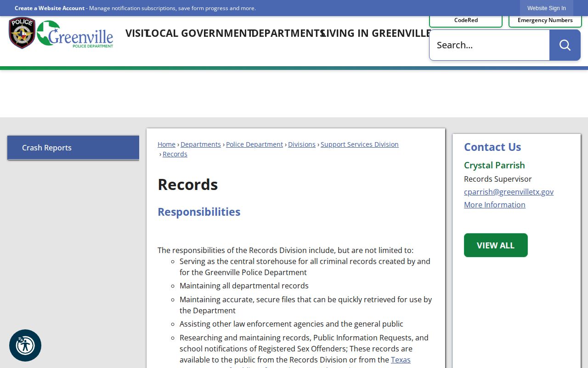This screenshot has width=588, height=368.
Task: Open the LOCAL GOVERNMENT menu
Action: [x=199, y=33]
